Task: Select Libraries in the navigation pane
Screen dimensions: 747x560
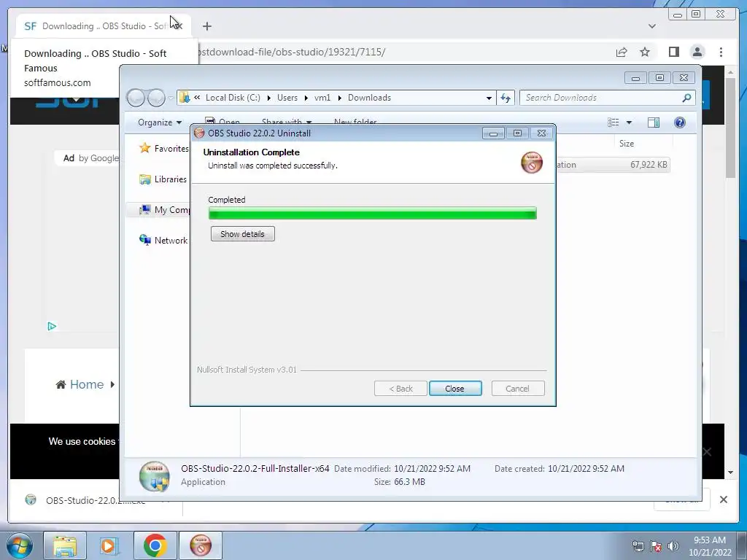Action: point(163,179)
